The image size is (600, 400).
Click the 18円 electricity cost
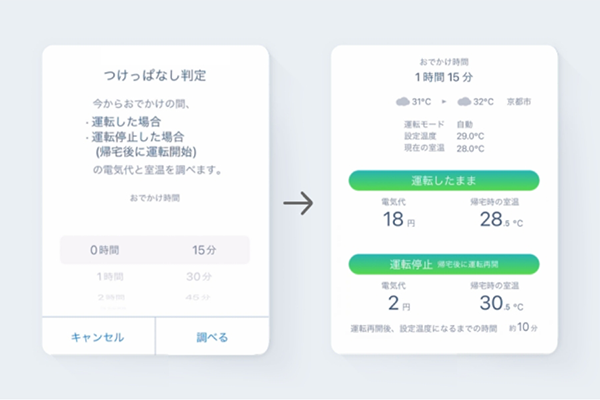398,219
